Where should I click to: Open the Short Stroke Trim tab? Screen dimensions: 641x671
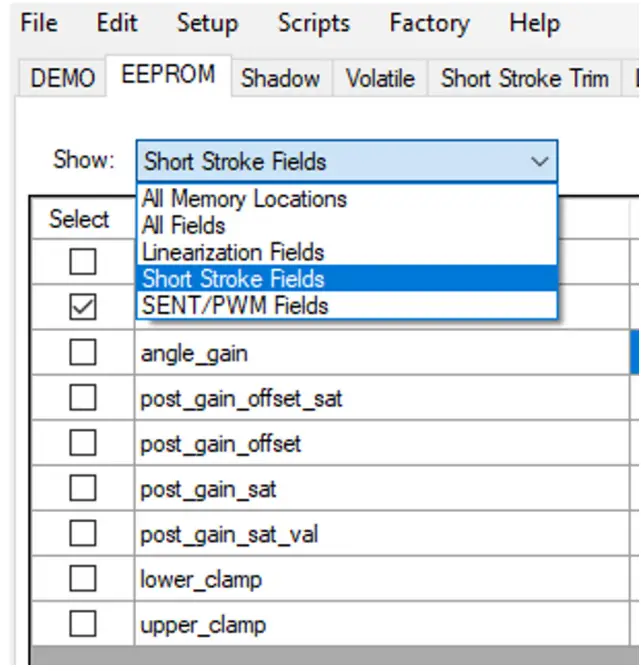tap(525, 78)
